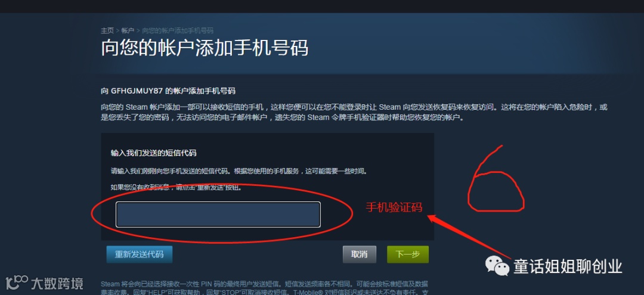Click the 输入我们发送的短信代码 section heading
Image resolution: width=644 pixels, height=295 pixels.
click(x=154, y=153)
